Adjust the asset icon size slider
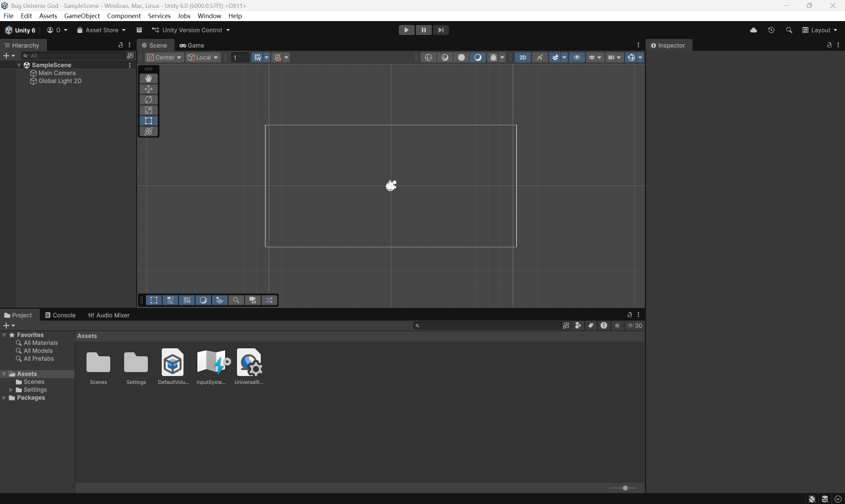Screen dimensions: 845x504 625,488
